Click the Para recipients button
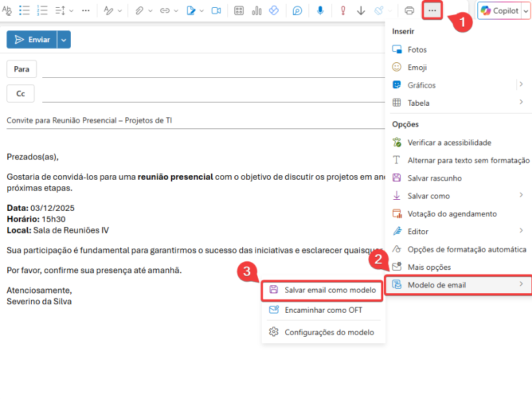The height and width of the screenshot is (399, 532). click(21, 69)
